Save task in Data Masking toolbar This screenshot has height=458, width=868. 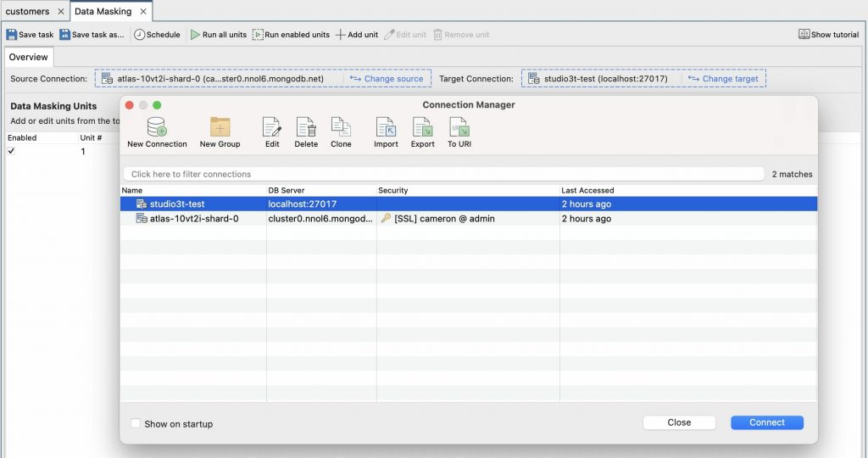point(30,34)
